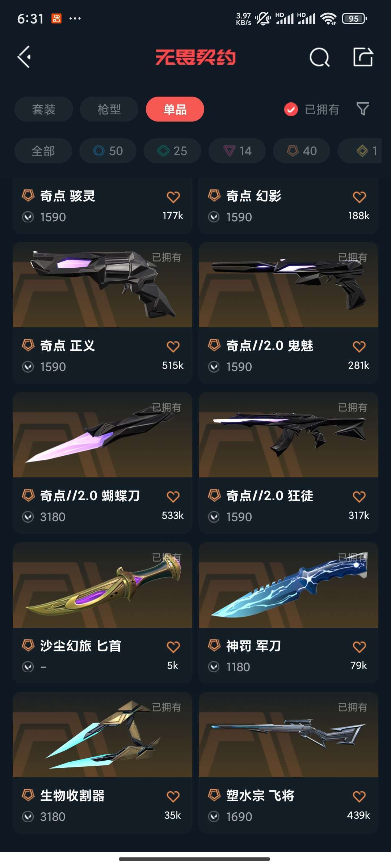
Task: Tap heart icon for 塑水宗 飞将
Action: point(359,796)
